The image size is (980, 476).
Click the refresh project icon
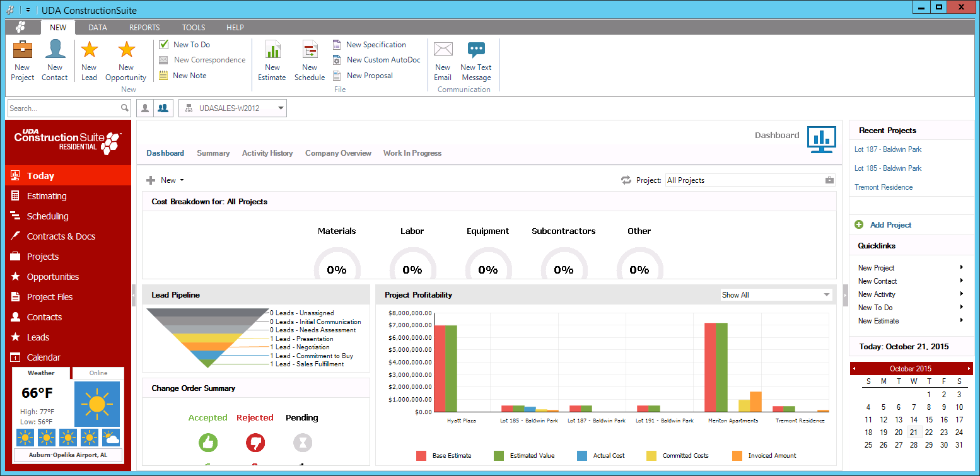tap(626, 180)
